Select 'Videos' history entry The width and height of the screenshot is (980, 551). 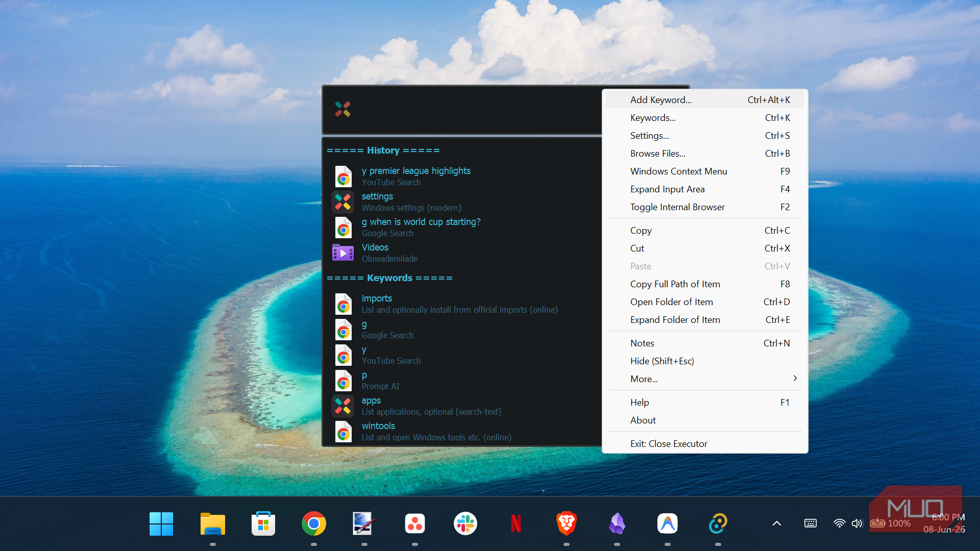click(463, 253)
